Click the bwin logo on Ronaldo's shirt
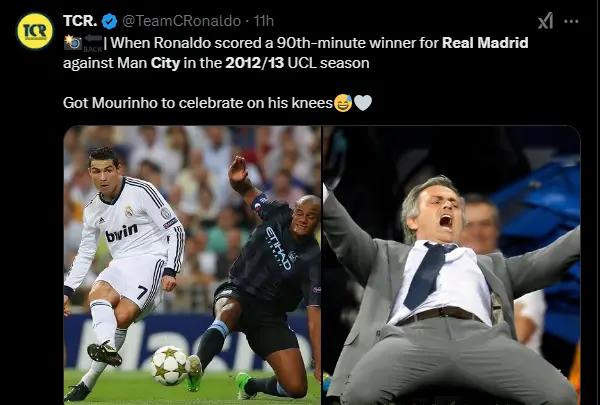600x405 pixels. click(x=121, y=232)
